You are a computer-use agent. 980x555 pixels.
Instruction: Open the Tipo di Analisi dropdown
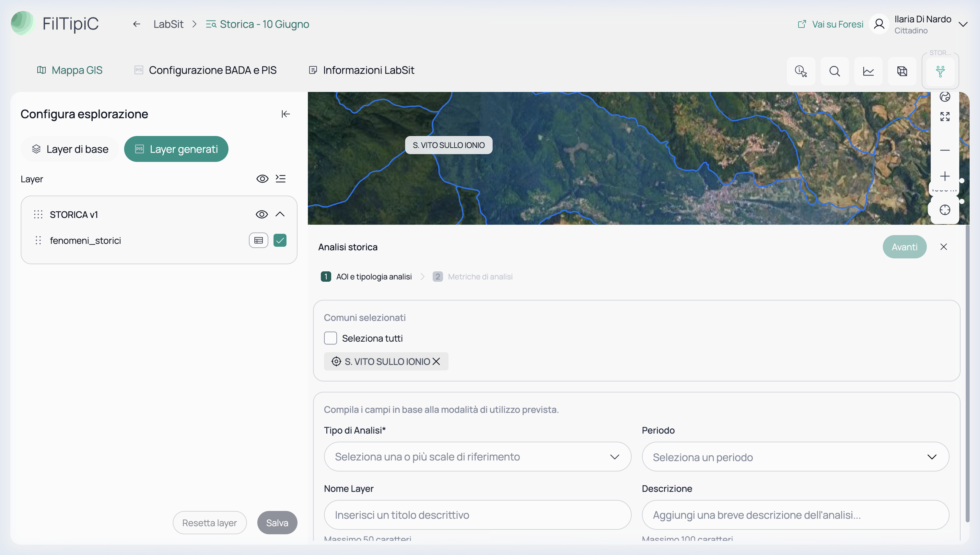point(478,457)
